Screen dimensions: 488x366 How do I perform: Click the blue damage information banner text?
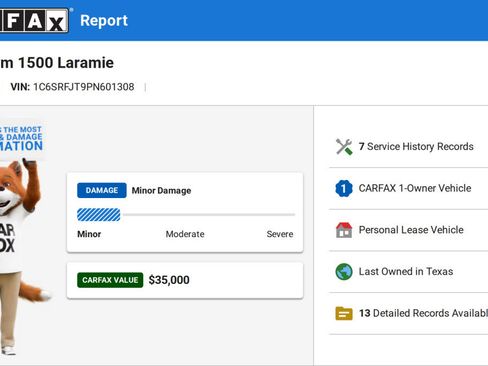coord(21,139)
